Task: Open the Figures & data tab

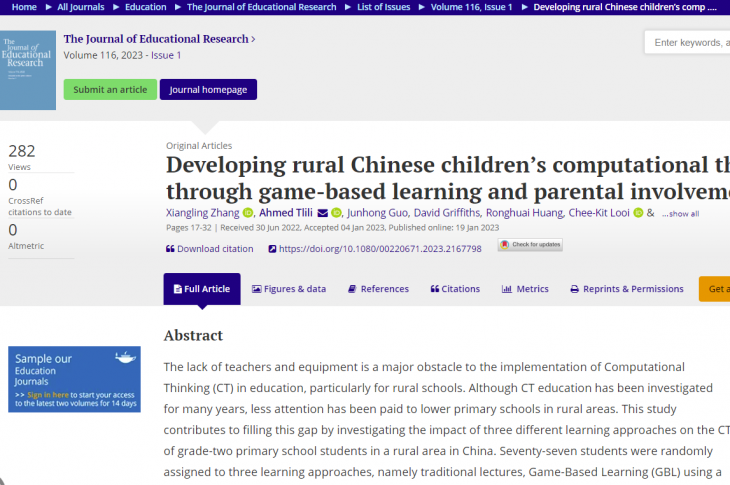Action: pyautogui.click(x=289, y=289)
